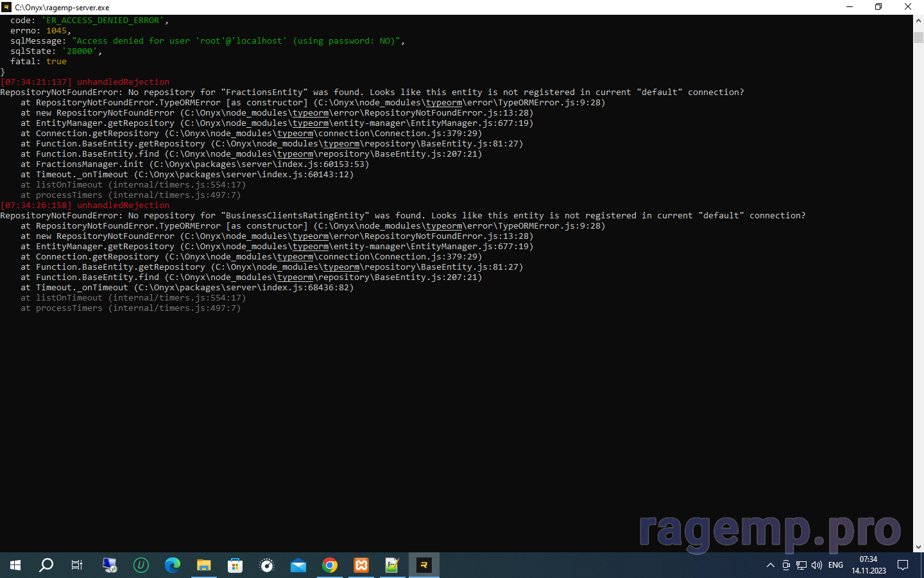Screen dimensions: 924x578
Task: Open the clock and date flyout
Action: (868, 565)
